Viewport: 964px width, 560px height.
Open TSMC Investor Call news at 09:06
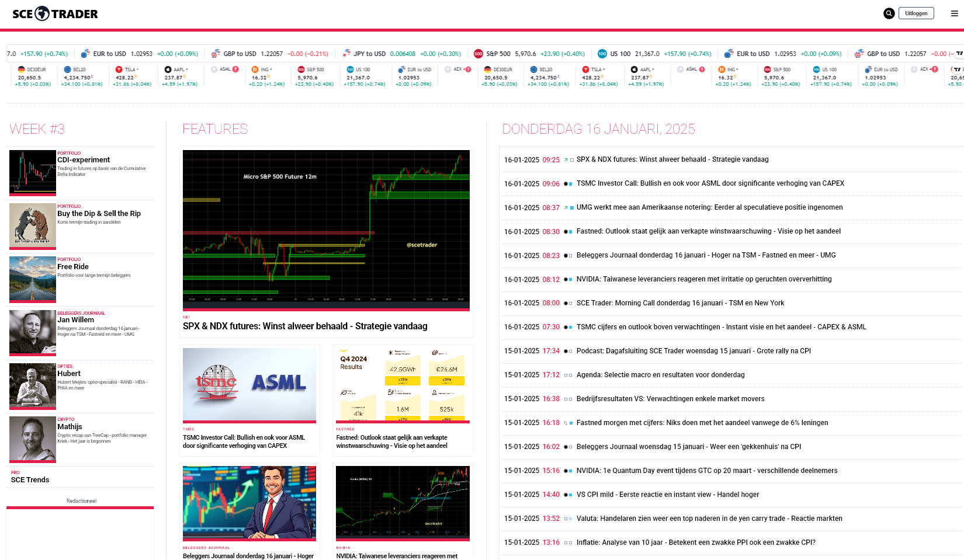tap(710, 183)
